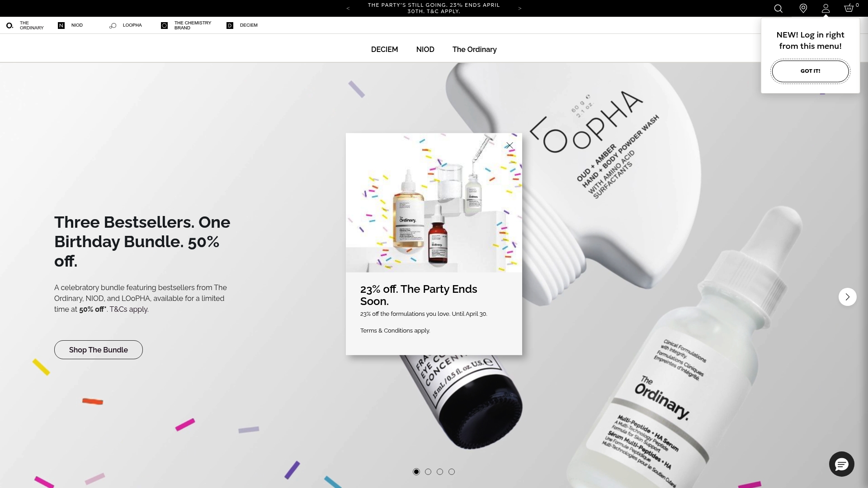Open The Ordinary main navigation menu
The height and width of the screenshot is (488, 868).
pyautogui.click(x=474, y=49)
